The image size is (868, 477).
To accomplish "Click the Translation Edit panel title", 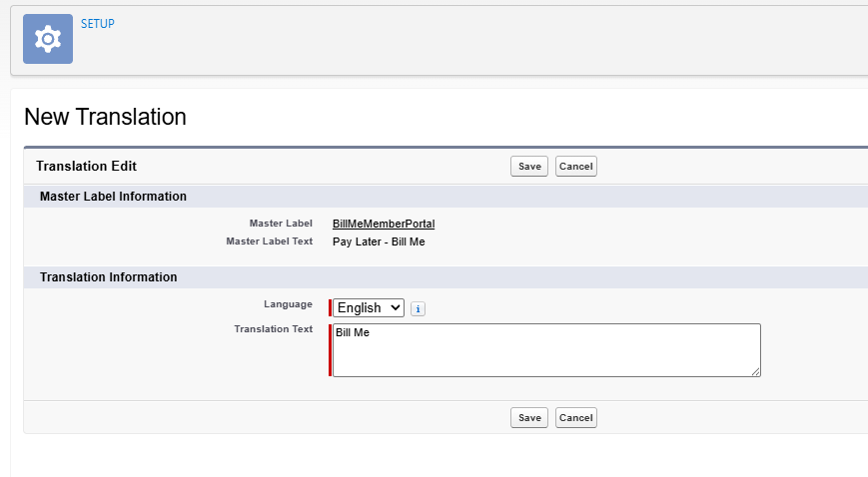I will click(x=86, y=167).
